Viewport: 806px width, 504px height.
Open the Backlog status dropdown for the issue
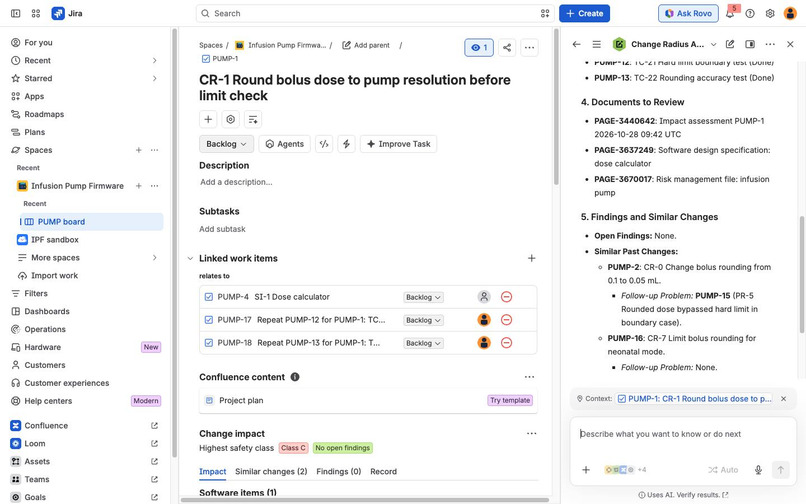click(226, 144)
